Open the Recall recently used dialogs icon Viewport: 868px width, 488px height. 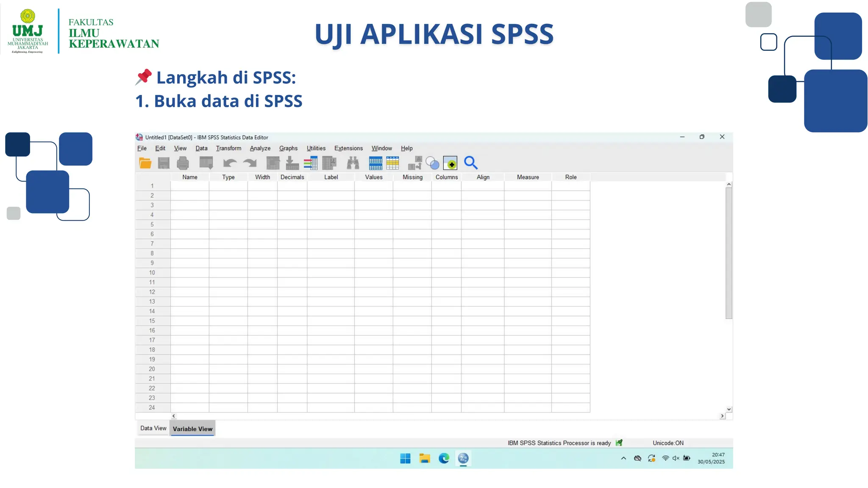point(206,163)
